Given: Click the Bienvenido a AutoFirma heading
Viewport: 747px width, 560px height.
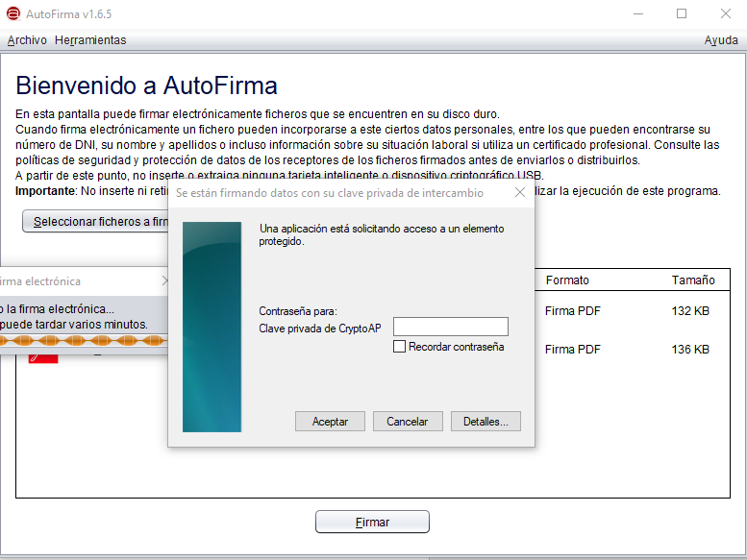Looking at the screenshot, I should click(x=146, y=85).
